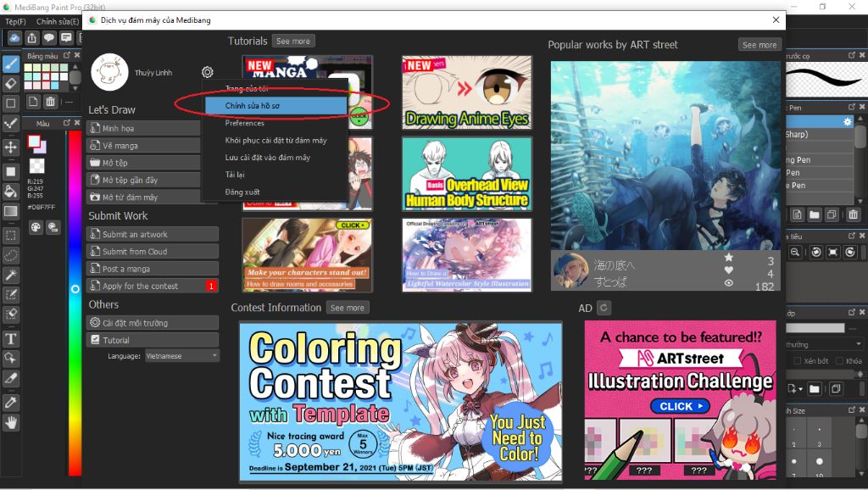Click Submit an artwork button
Image resolution: width=868 pixels, height=490 pixels.
pos(153,234)
